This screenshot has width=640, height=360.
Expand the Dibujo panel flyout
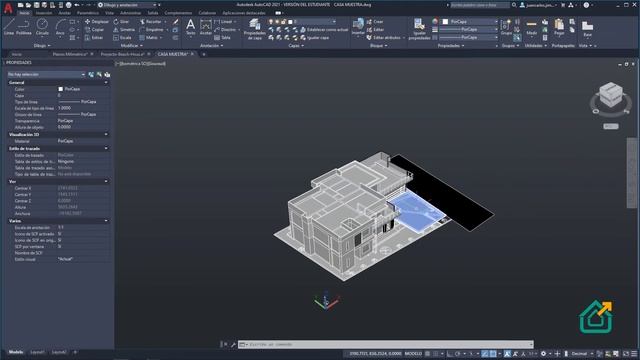42,46
